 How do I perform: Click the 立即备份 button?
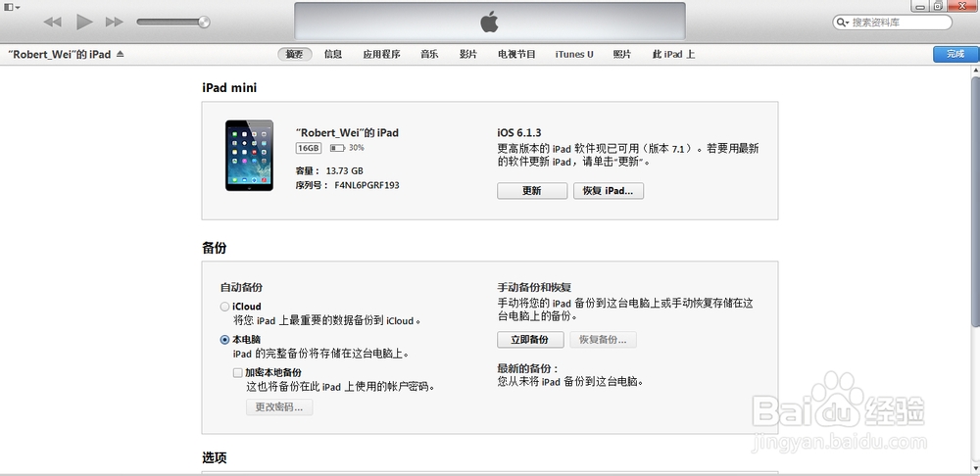(530, 340)
